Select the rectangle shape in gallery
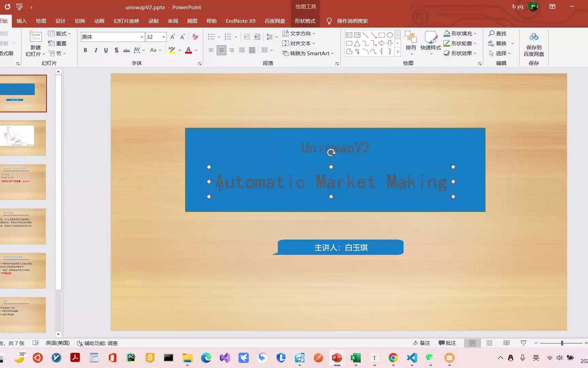Screen dimensions: 588x368 tap(382, 35)
